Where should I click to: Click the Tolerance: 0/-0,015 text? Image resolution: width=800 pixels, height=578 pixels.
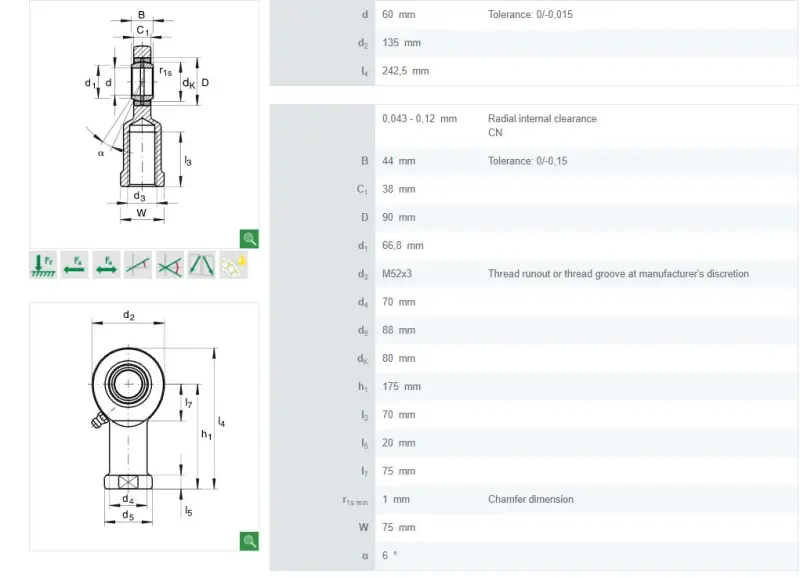(x=530, y=14)
